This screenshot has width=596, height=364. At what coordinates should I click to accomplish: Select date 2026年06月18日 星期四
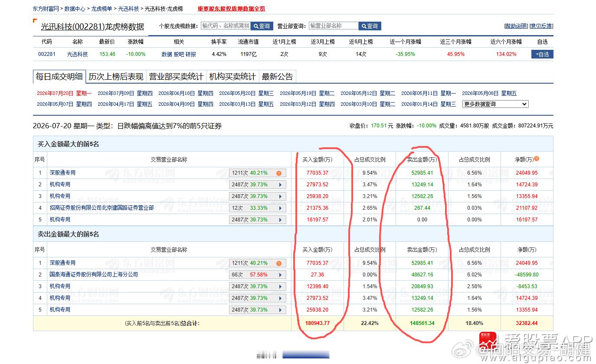pyautogui.click(x=186, y=93)
